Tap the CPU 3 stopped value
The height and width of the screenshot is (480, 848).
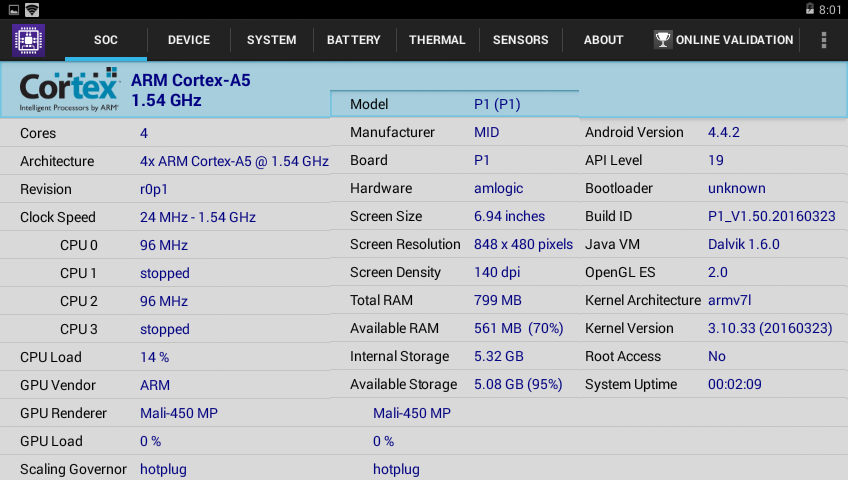coord(165,329)
